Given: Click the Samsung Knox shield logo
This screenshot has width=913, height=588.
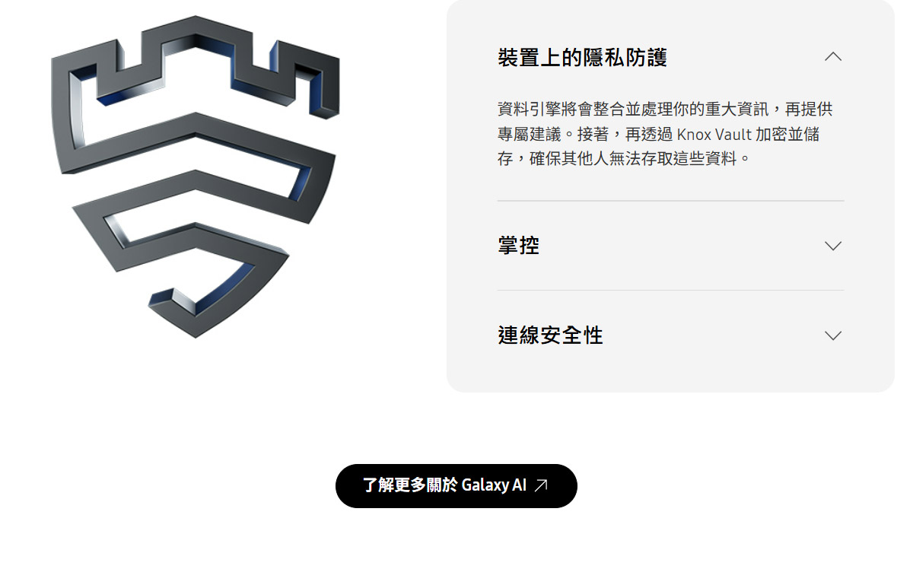Looking at the screenshot, I should tap(195, 176).
